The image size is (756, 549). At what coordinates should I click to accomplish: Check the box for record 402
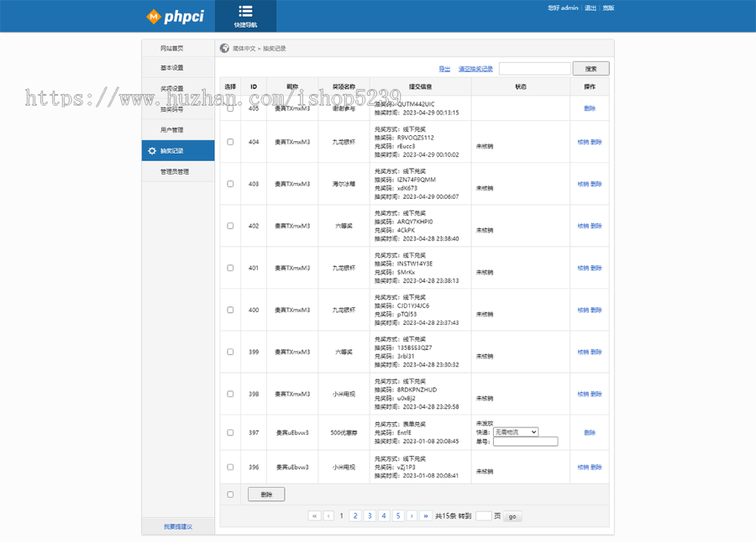[230, 226]
